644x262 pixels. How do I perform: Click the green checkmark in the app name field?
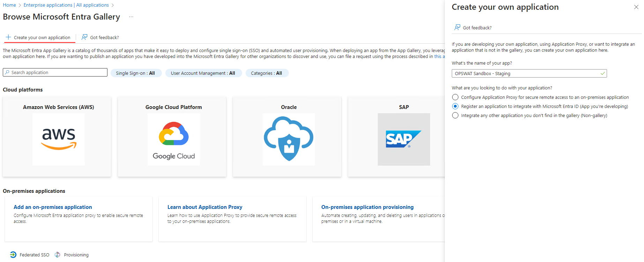tap(602, 73)
